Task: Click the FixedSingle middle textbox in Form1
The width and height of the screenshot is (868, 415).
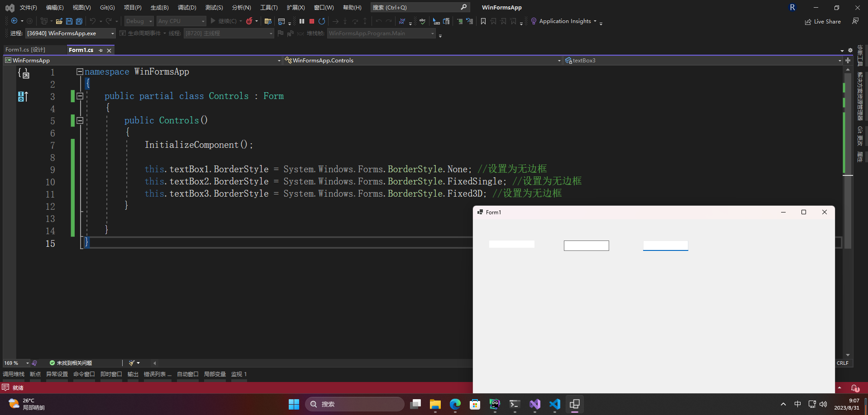Action: click(586, 245)
